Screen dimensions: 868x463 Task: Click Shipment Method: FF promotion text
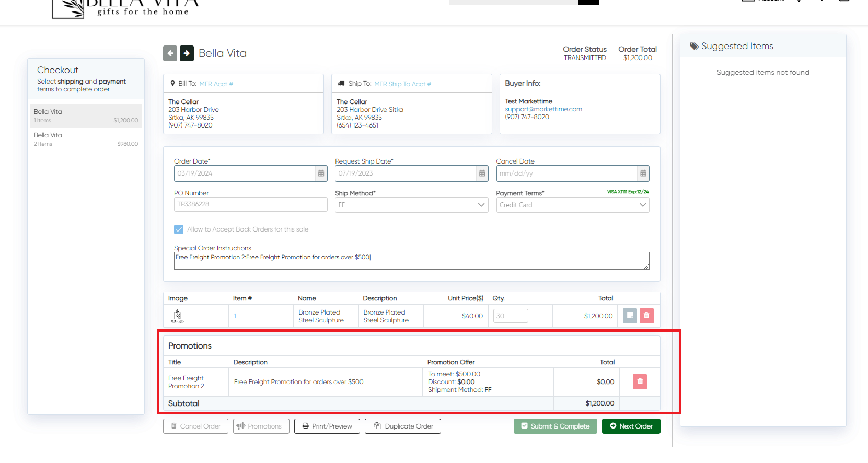coord(460,390)
